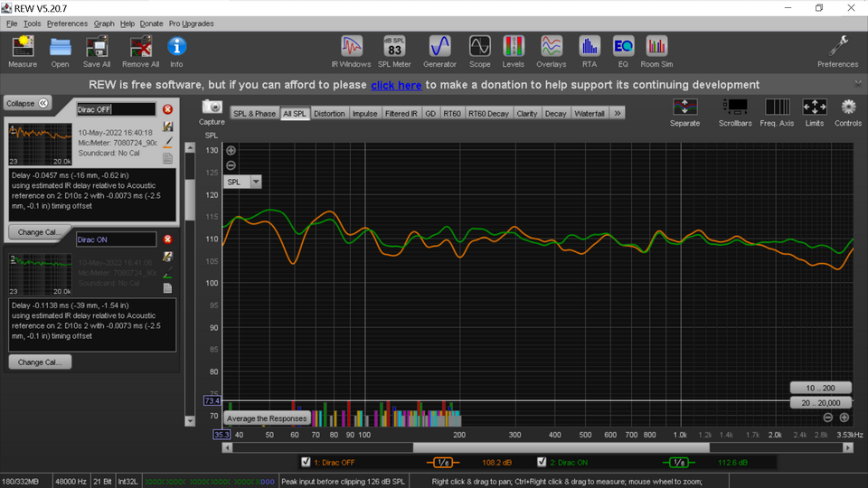Collapse the measurements side panel
868x488 pixels.
[x=27, y=103]
